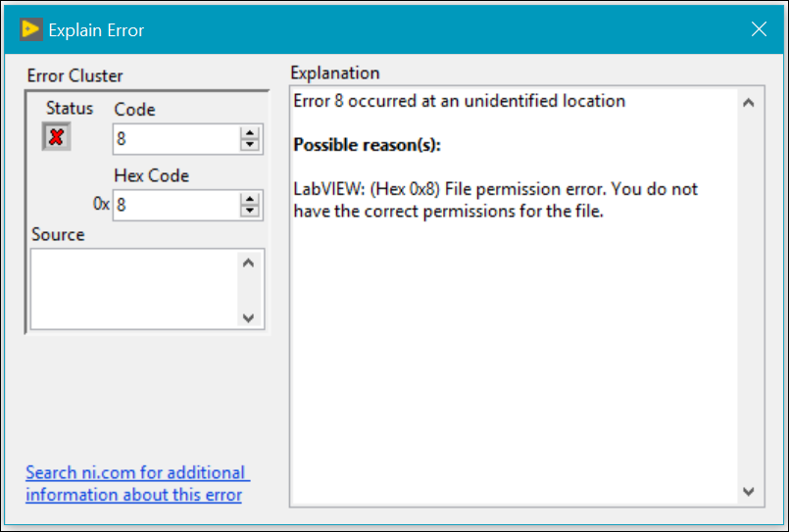Toggle the red X Status indicator
This screenshot has height=532, width=789.
57,137
